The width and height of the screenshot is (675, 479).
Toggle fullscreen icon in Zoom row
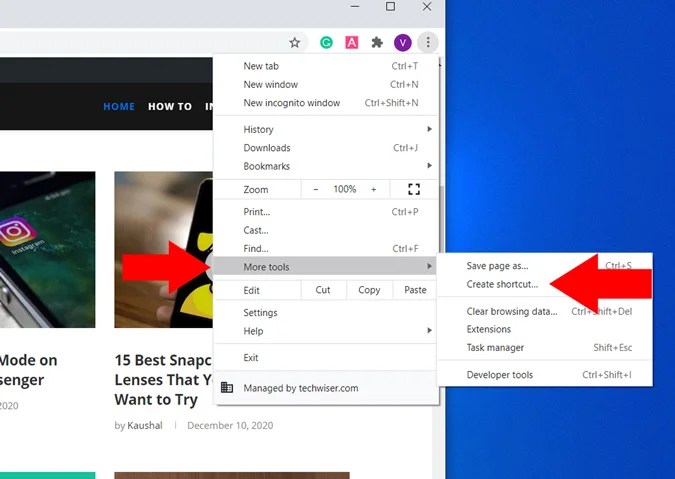tap(414, 189)
